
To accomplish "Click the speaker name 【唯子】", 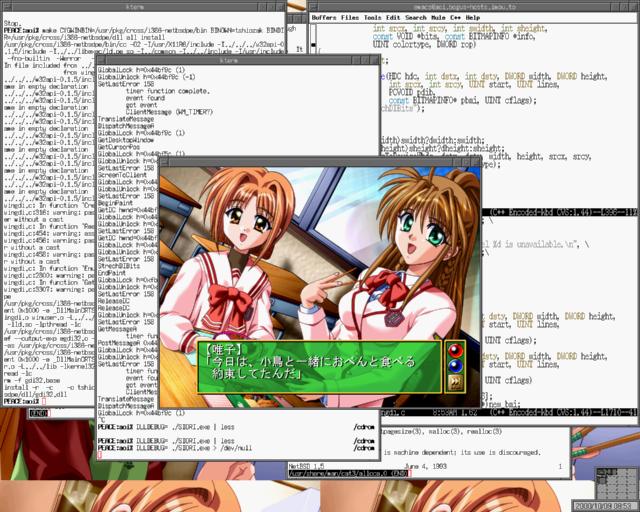I will coord(224,349).
